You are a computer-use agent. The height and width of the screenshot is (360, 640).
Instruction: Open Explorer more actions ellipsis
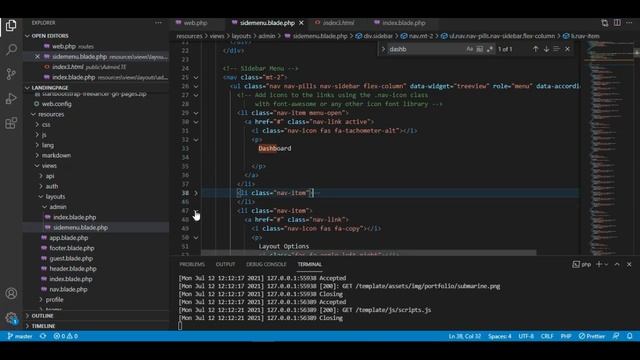pyautogui.click(x=158, y=23)
